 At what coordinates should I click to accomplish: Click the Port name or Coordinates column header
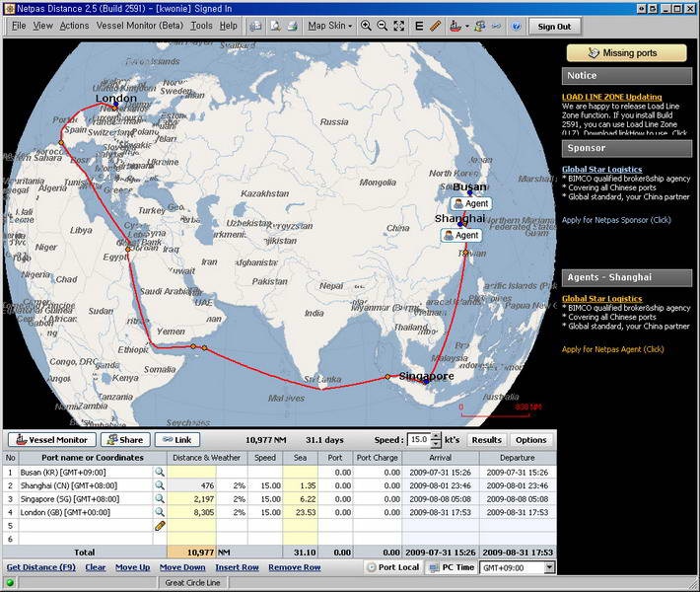pyautogui.click(x=93, y=458)
